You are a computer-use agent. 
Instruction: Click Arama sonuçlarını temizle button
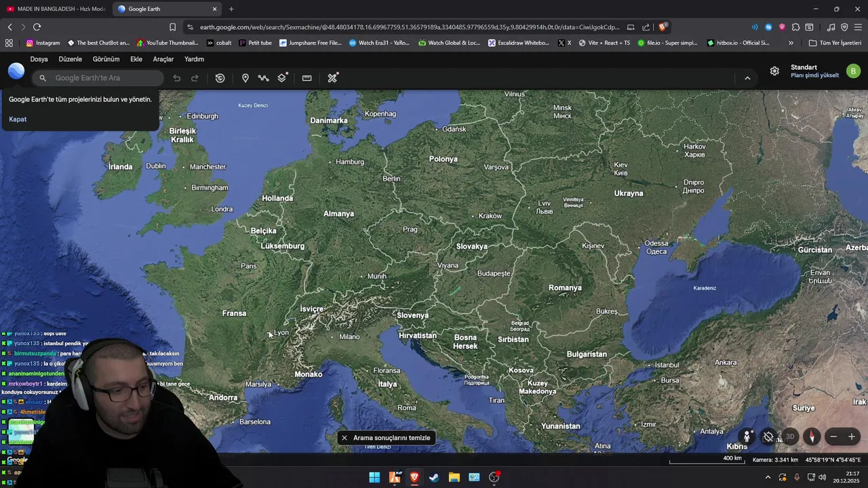click(x=387, y=438)
